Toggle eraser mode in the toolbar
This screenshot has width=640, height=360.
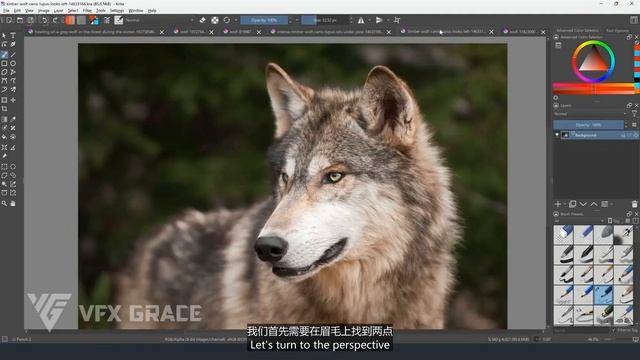203,20
